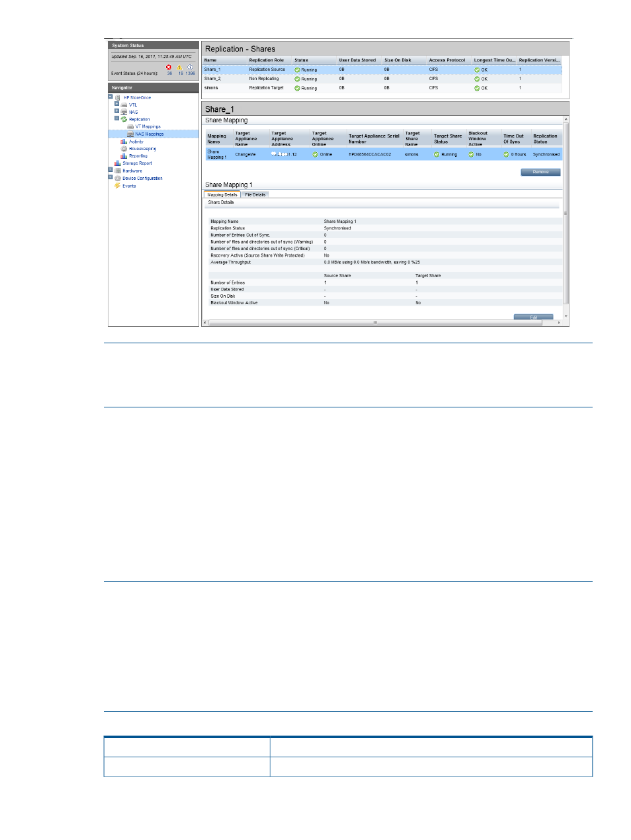
Task: Click the Share_1 Running status icon
Action: tap(297, 69)
